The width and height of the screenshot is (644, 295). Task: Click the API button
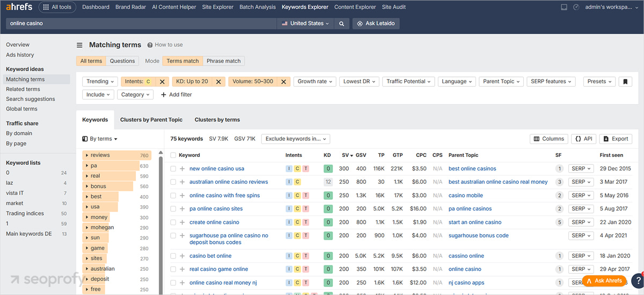click(583, 139)
